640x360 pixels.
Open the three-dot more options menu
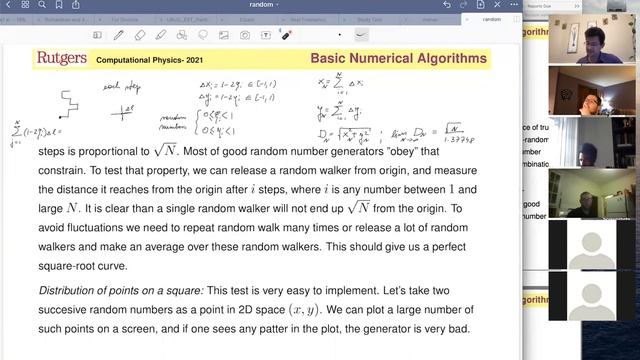[514, 4]
